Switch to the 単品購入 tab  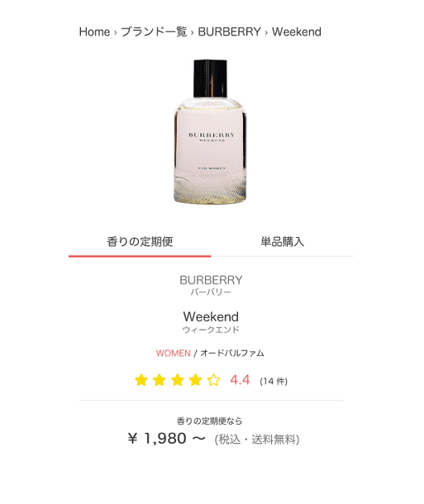point(282,242)
